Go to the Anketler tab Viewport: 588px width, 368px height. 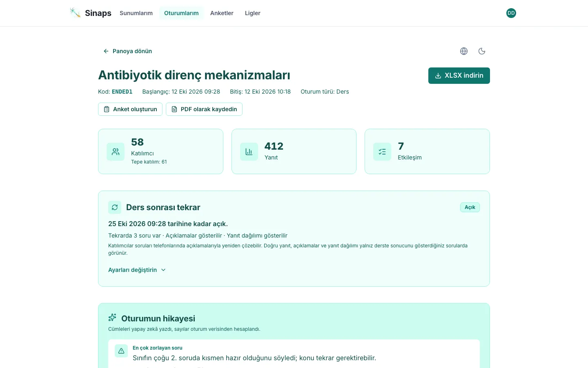pyautogui.click(x=222, y=13)
